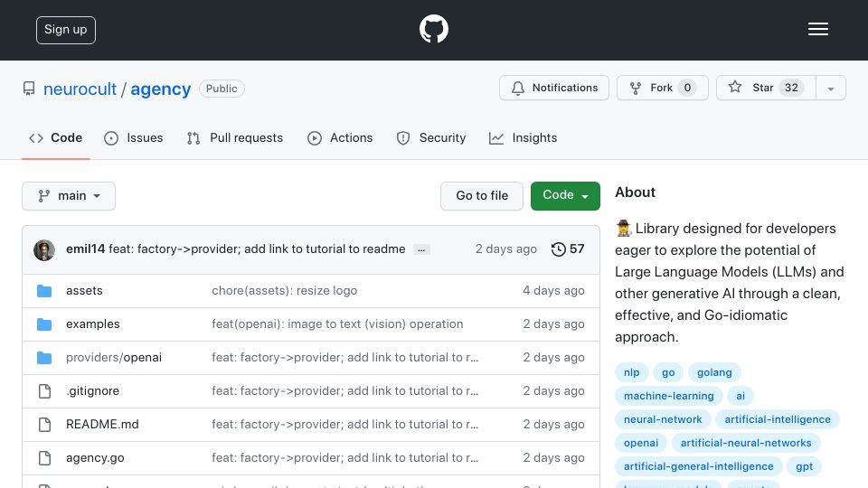Click the GitHub Octocat logo
868x488 pixels.
pyautogui.click(x=433, y=29)
